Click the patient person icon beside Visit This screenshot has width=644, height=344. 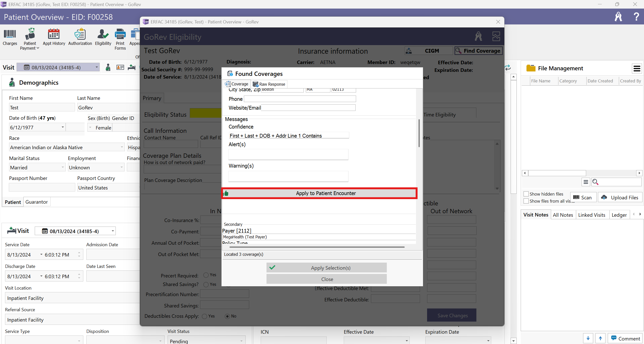click(x=108, y=67)
